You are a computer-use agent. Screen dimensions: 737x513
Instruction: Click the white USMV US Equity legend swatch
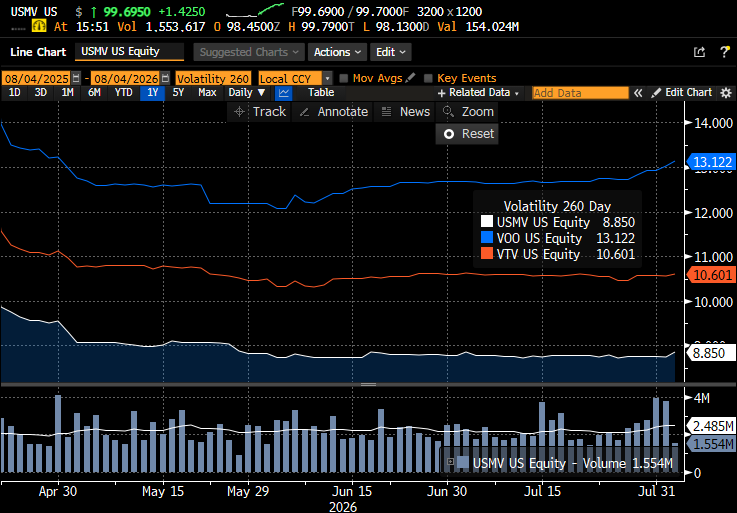[x=487, y=221]
